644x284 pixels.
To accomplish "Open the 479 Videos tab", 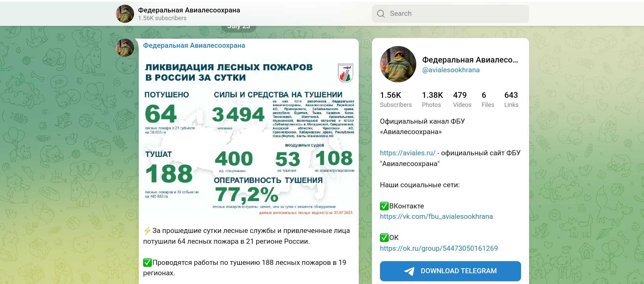I will click(x=462, y=99).
